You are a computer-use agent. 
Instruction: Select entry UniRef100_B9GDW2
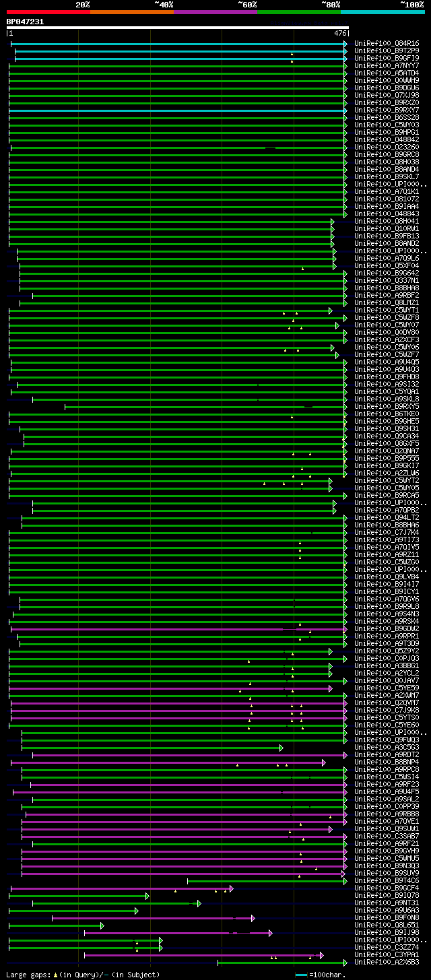(387, 628)
